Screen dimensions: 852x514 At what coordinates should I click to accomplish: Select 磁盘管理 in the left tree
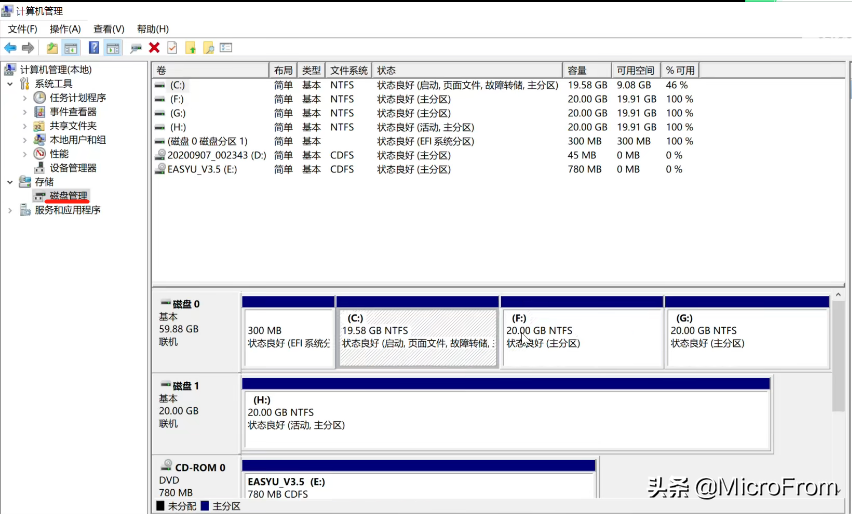(x=68, y=196)
